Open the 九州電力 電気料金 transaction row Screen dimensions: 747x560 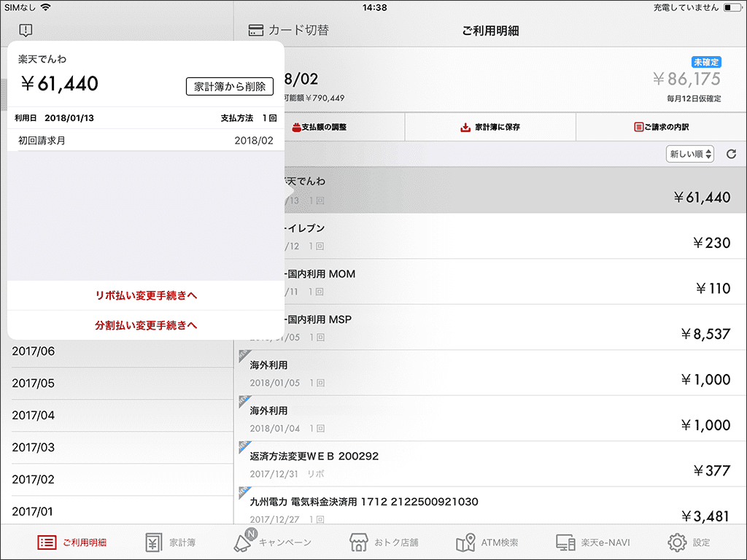point(490,507)
